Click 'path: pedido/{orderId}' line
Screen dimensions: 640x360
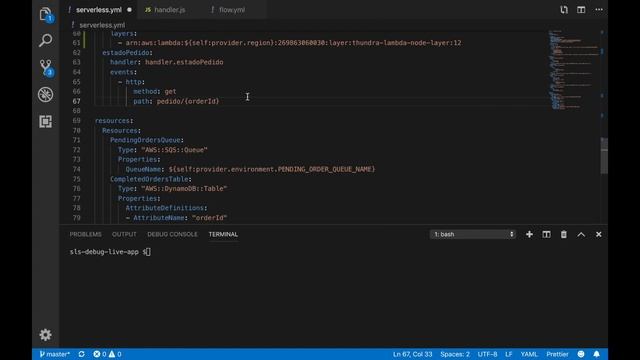pos(176,101)
